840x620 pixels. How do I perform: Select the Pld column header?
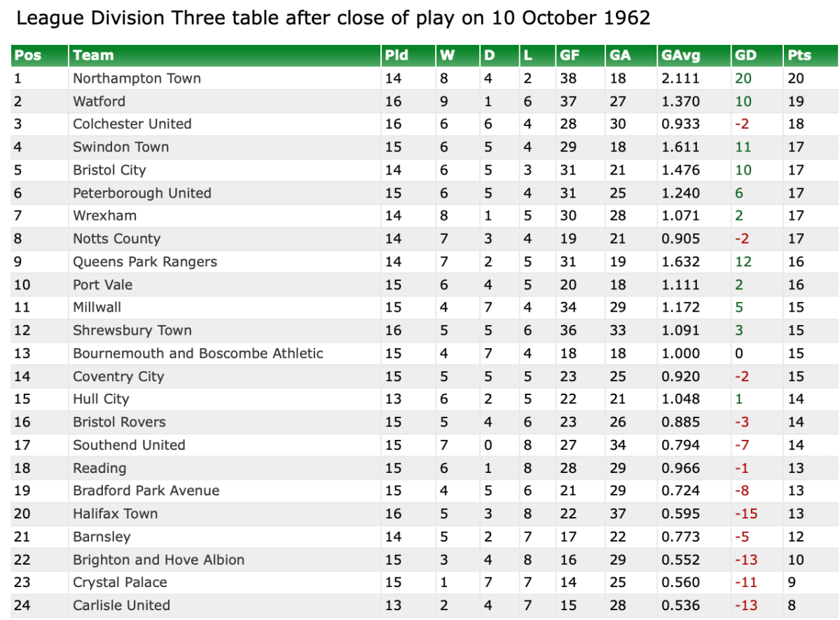397,55
